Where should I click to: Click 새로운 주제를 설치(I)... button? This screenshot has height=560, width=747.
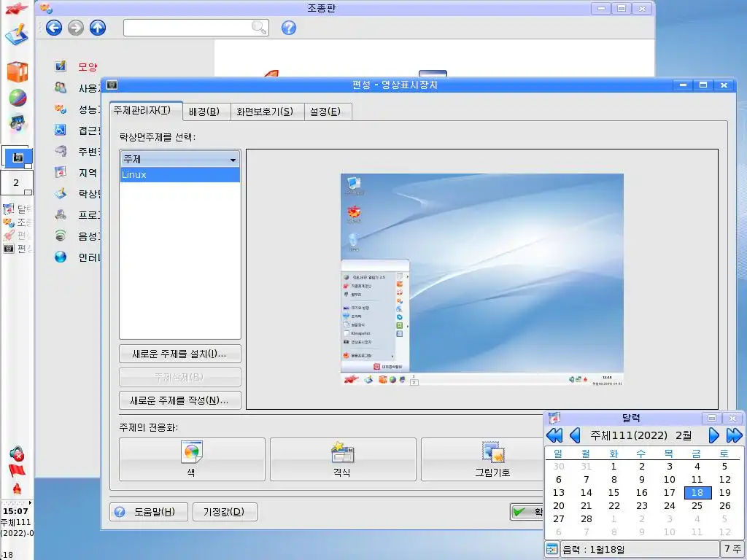(180, 354)
